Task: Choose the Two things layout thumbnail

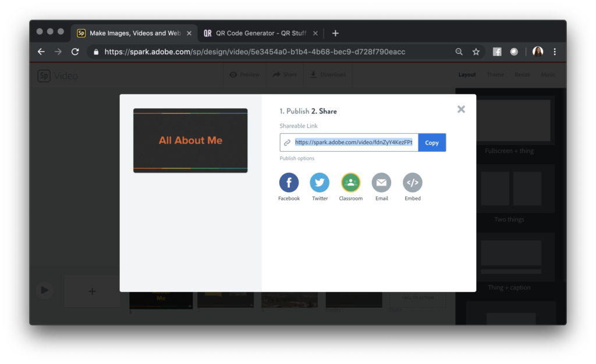Action: 510,188
